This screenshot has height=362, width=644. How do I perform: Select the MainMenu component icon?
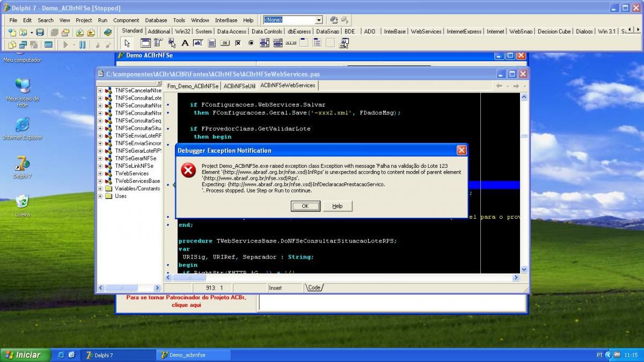click(x=158, y=43)
